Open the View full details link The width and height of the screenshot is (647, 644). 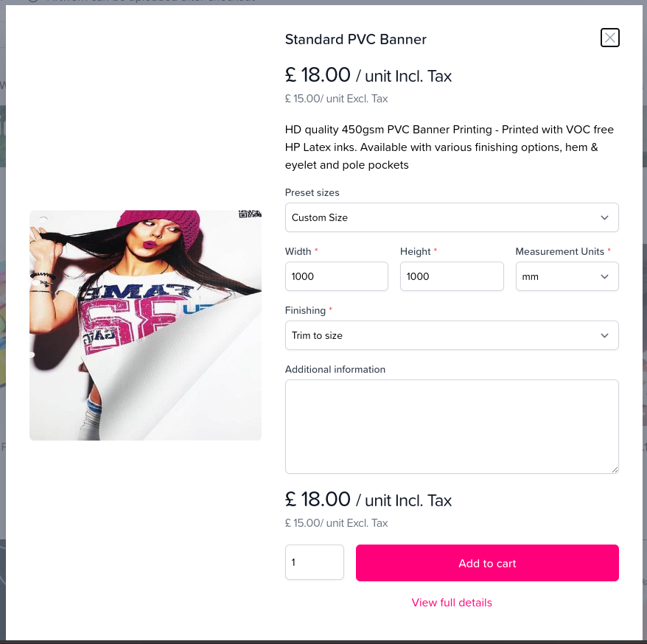click(452, 603)
